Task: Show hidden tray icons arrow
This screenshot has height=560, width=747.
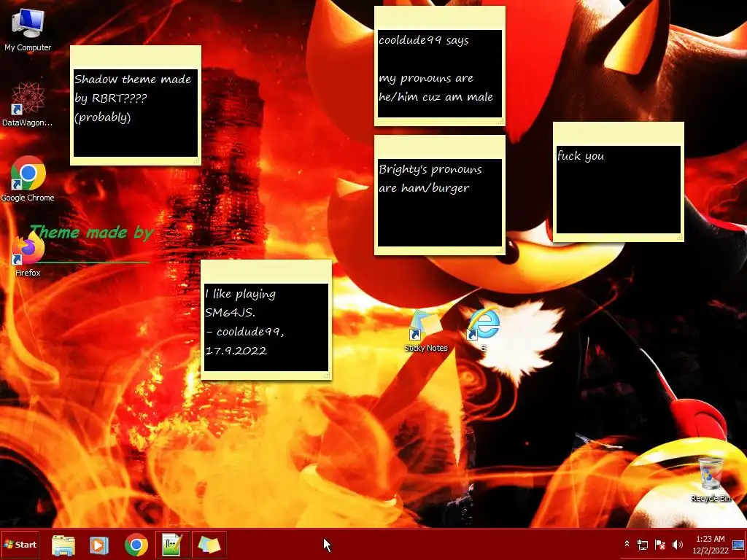Action: [x=627, y=544]
